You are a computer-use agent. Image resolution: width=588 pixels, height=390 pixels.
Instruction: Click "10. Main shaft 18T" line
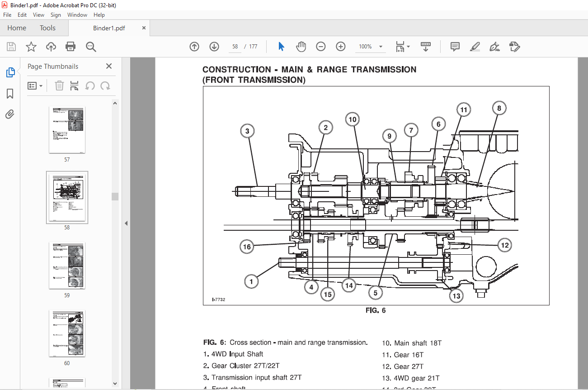tap(412, 343)
